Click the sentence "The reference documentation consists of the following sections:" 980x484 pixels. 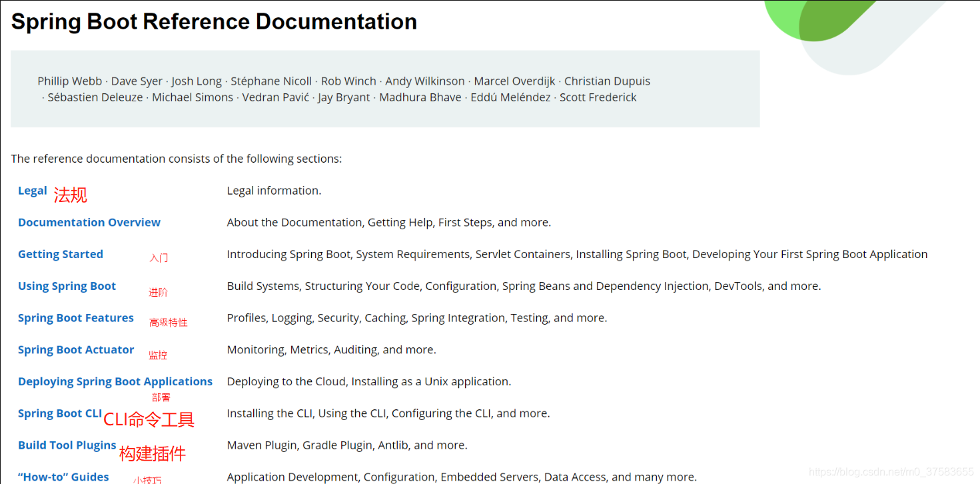(x=177, y=159)
